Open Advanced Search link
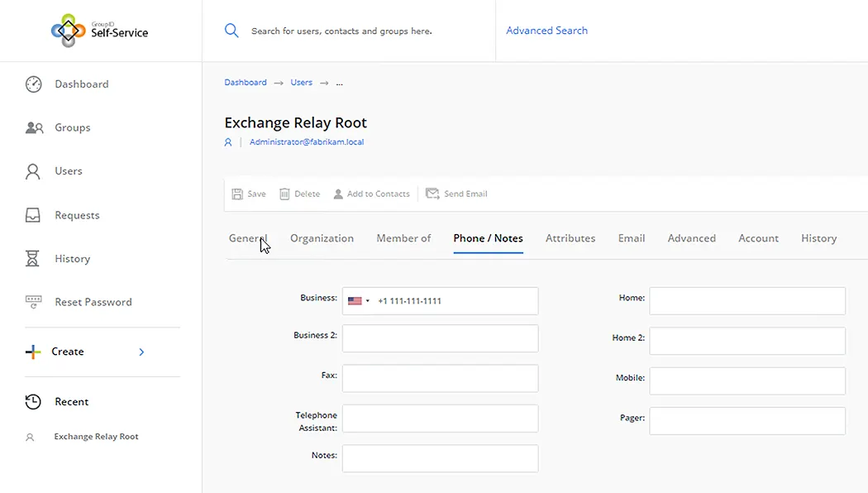The width and height of the screenshot is (868, 493). tap(547, 31)
